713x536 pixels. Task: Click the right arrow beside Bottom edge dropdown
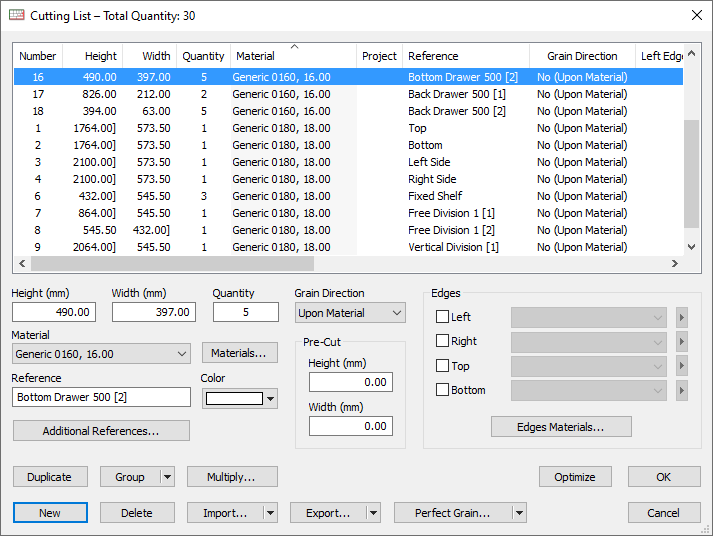682,390
